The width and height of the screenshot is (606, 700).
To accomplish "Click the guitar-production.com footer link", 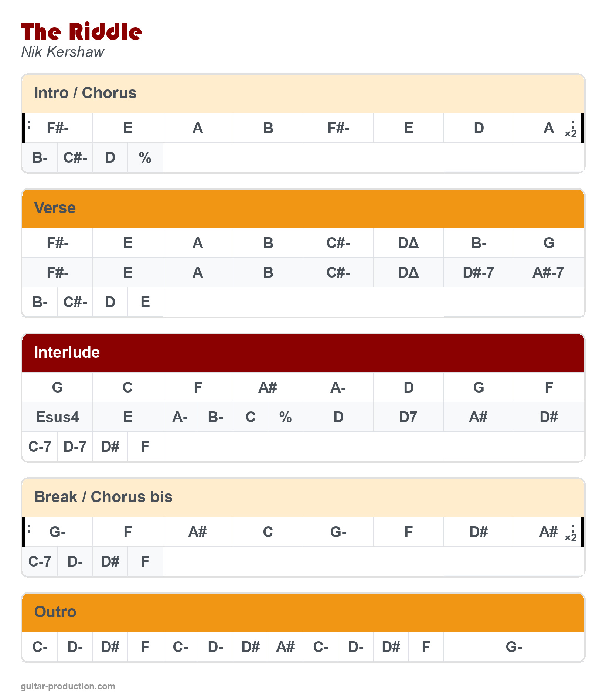I will (68, 686).
